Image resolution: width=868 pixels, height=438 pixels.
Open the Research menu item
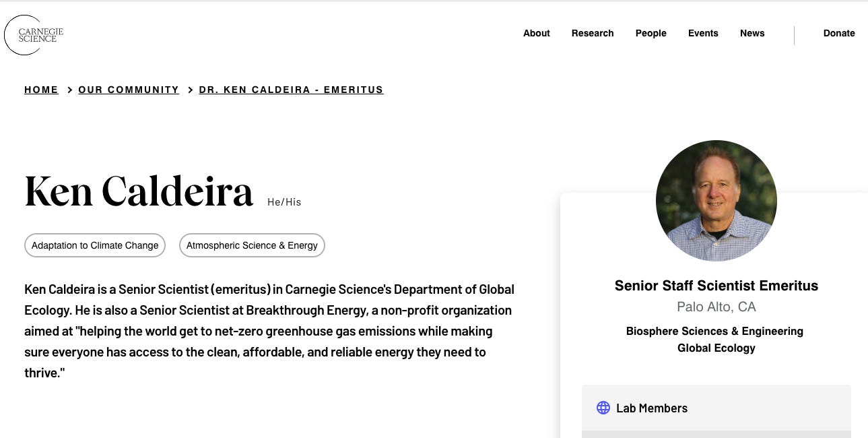coord(593,33)
